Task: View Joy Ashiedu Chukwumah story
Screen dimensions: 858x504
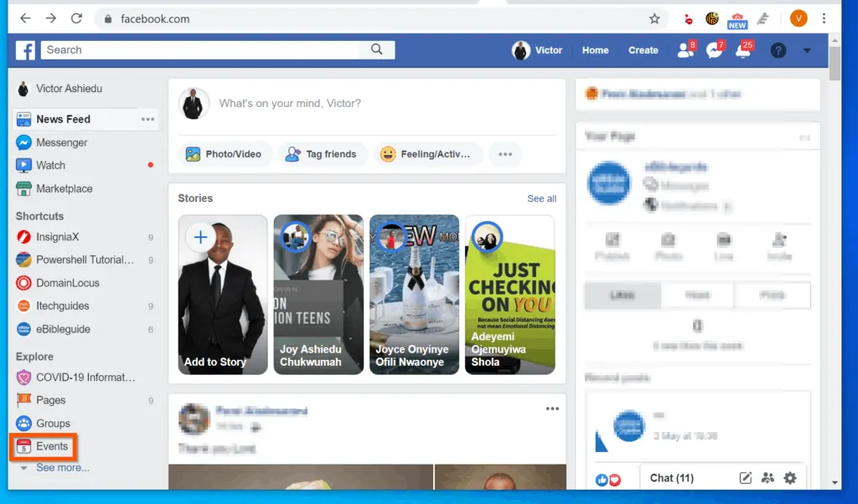Action: (318, 294)
